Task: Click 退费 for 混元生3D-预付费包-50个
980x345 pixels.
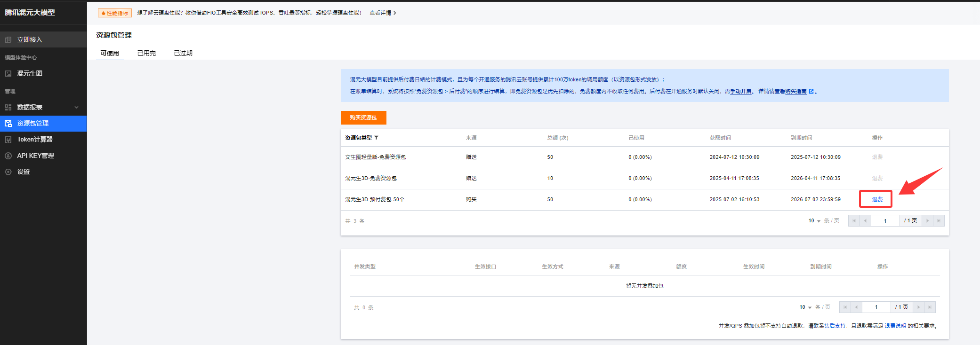Action: (x=877, y=199)
